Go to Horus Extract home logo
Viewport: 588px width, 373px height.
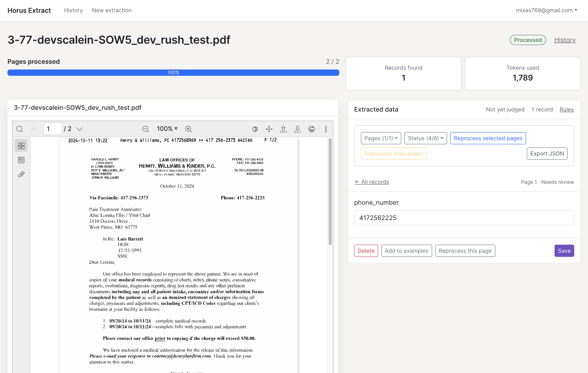29,10
